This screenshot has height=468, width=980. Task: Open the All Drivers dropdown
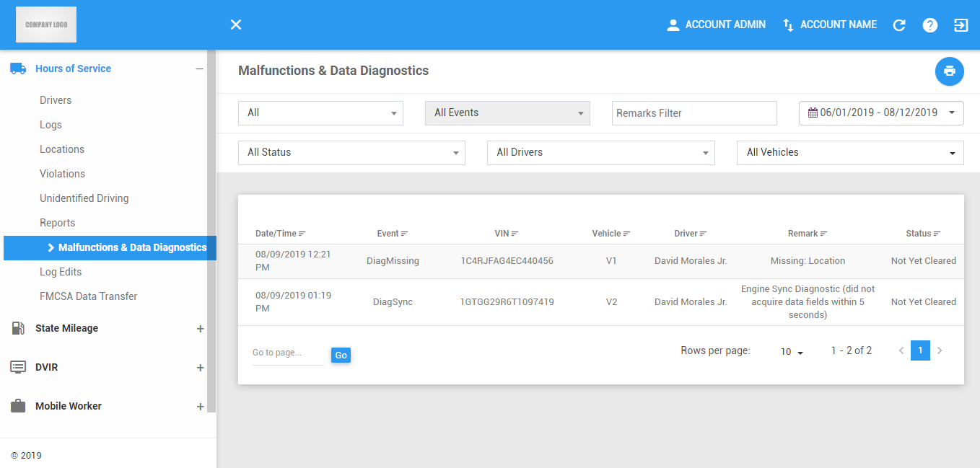(x=601, y=153)
